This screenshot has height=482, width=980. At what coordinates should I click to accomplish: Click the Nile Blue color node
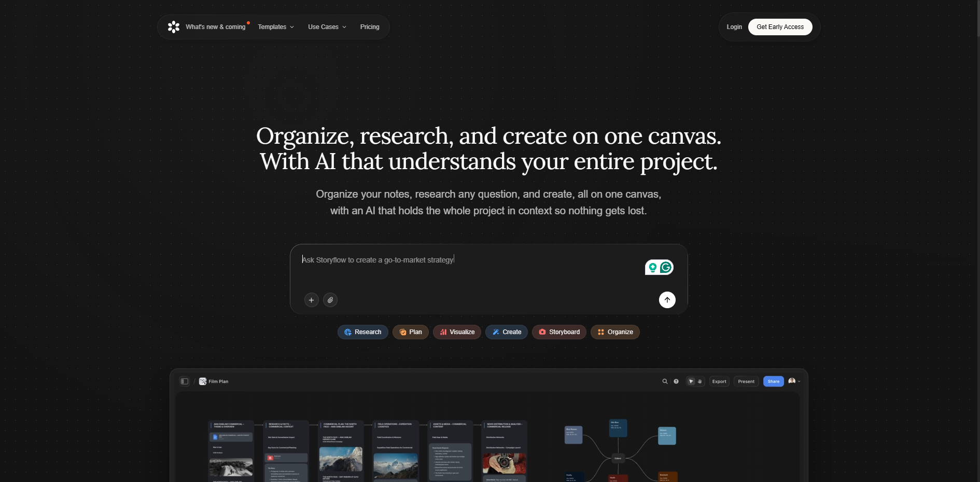point(618,428)
